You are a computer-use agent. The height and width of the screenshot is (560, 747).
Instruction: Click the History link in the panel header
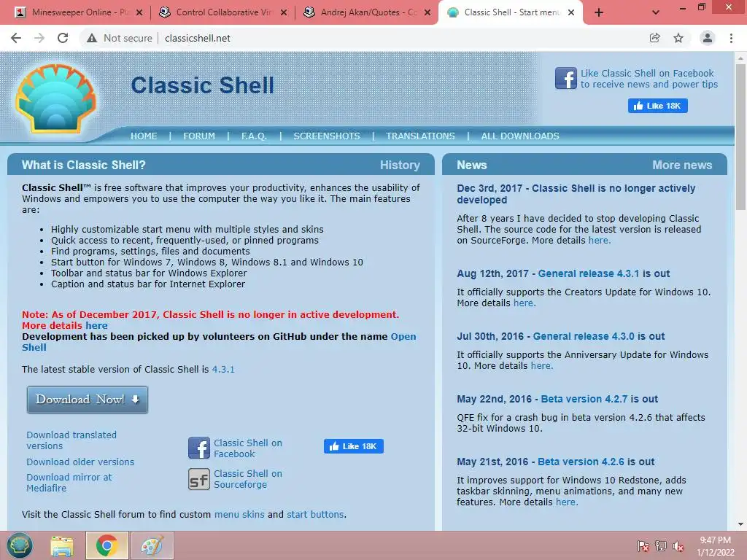pyautogui.click(x=400, y=166)
